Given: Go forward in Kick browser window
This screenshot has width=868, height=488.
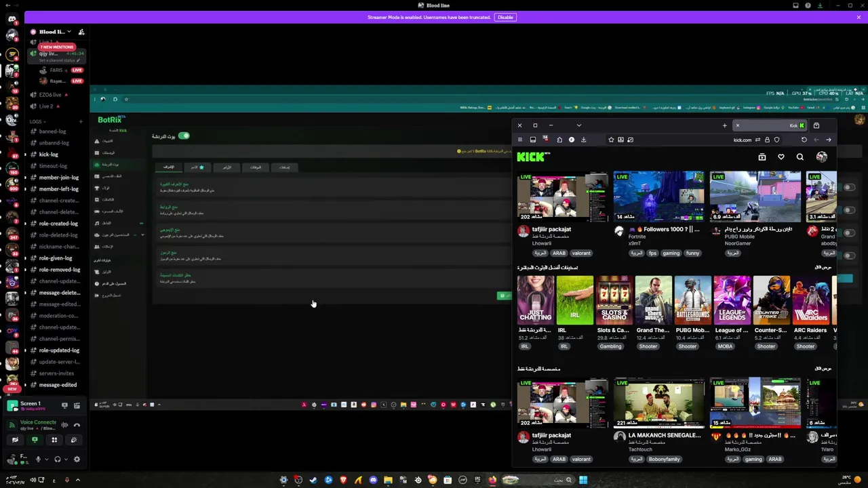Looking at the screenshot, I should pyautogui.click(x=829, y=140).
